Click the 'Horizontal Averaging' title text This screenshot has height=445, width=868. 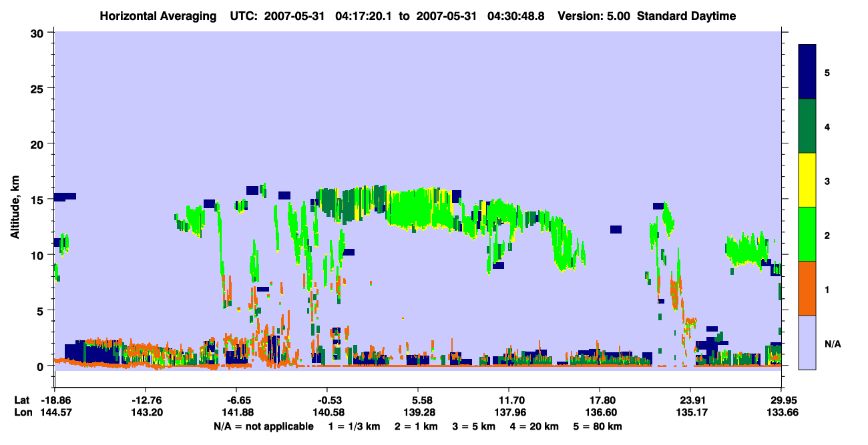(159, 16)
